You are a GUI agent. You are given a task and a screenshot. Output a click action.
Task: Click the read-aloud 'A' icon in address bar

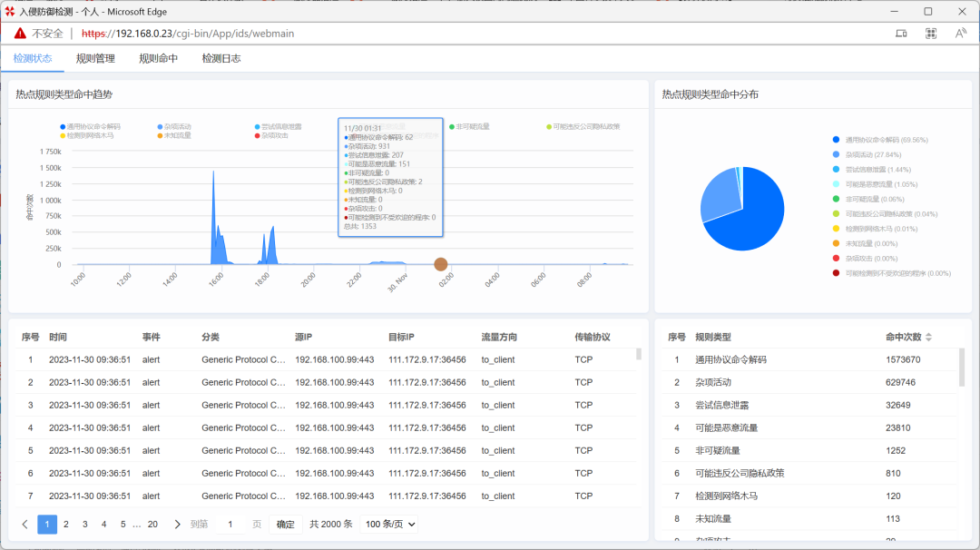tap(961, 33)
